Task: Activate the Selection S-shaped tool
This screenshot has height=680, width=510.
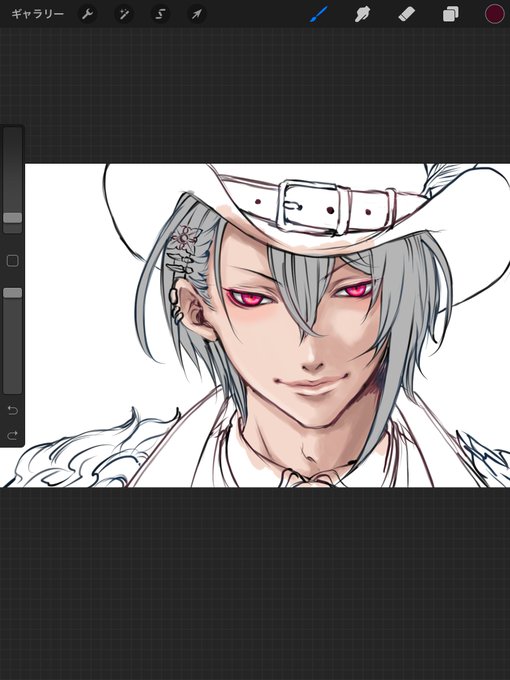Action: pyautogui.click(x=160, y=14)
